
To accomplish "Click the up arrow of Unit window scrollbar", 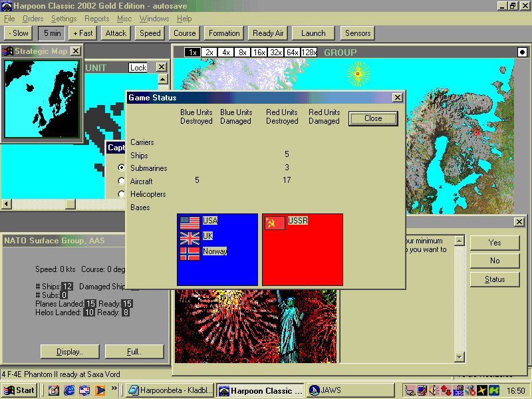I will point(163,79).
